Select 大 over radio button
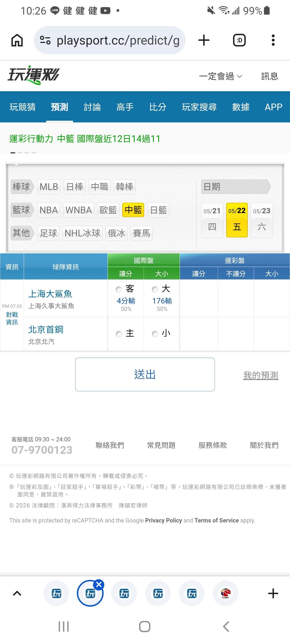The width and height of the screenshot is (290, 644). click(x=155, y=289)
